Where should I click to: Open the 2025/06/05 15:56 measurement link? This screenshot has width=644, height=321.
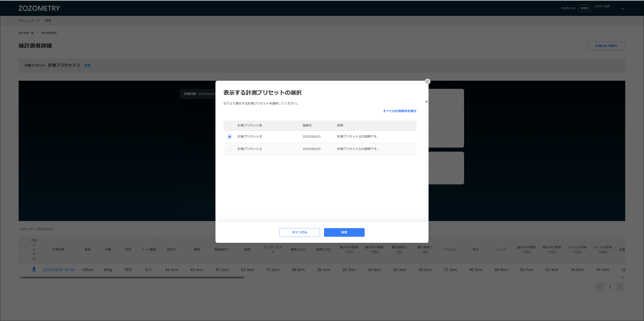pyautogui.click(x=58, y=270)
